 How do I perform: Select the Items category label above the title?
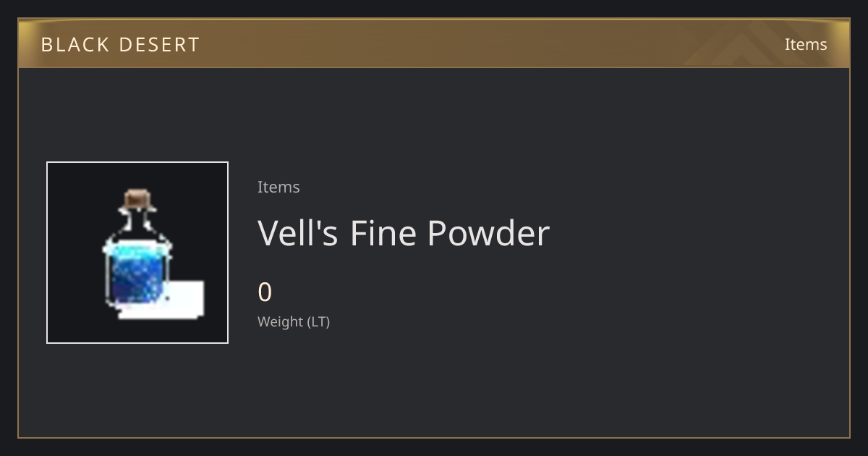[278, 187]
